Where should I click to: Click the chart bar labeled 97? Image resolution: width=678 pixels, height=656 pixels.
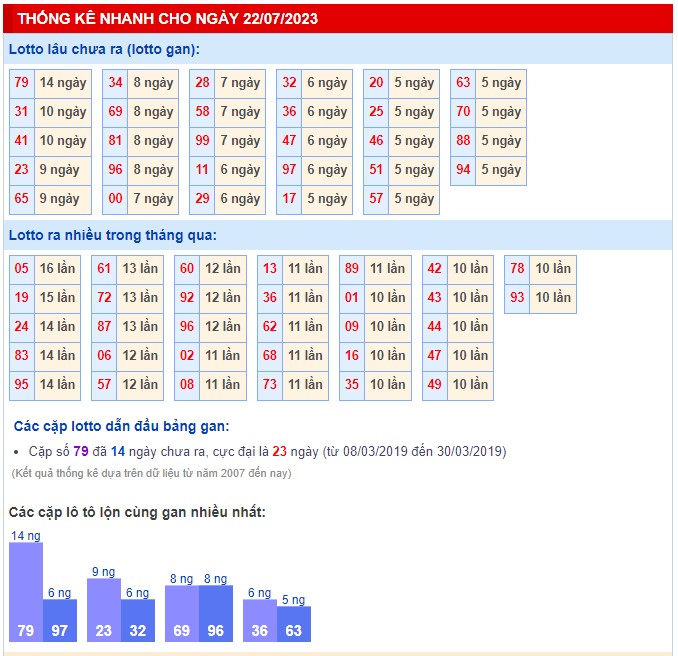click(60, 620)
